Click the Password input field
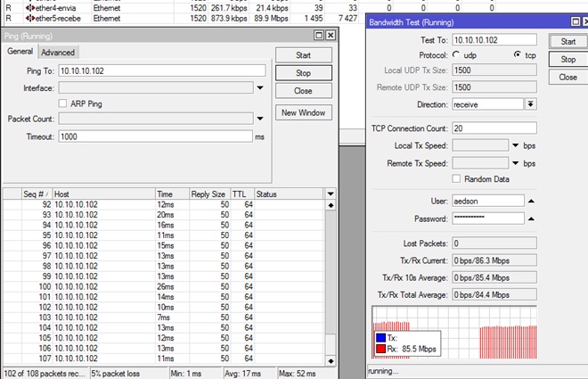The image size is (588, 379). click(x=488, y=218)
